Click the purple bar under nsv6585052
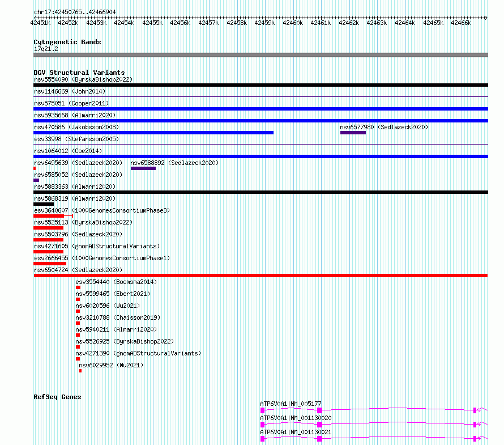The height and width of the screenshot is (445, 504). [x=36, y=180]
